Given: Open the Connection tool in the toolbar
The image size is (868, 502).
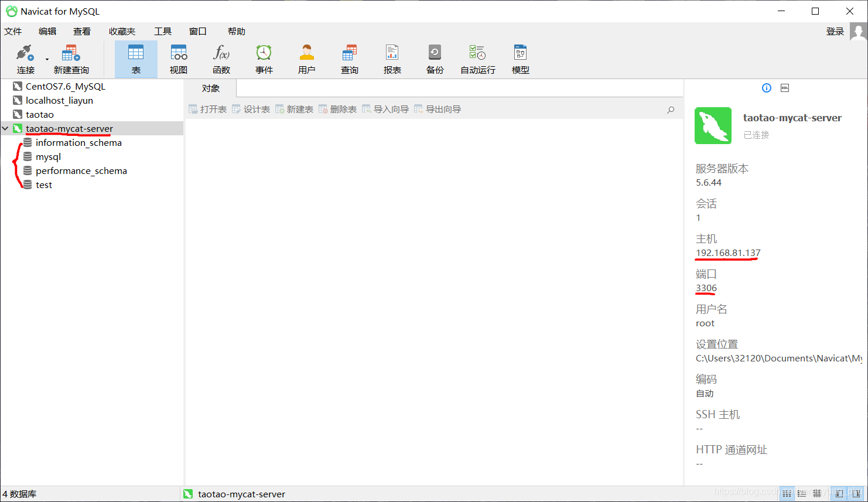Looking at the screenshot, I should tap(25, 59).
